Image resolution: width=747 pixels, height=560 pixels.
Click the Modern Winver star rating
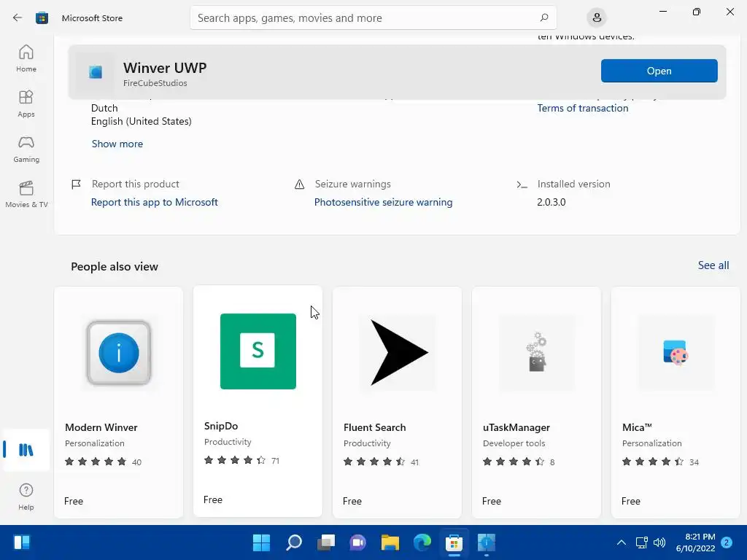coord(96,462)
